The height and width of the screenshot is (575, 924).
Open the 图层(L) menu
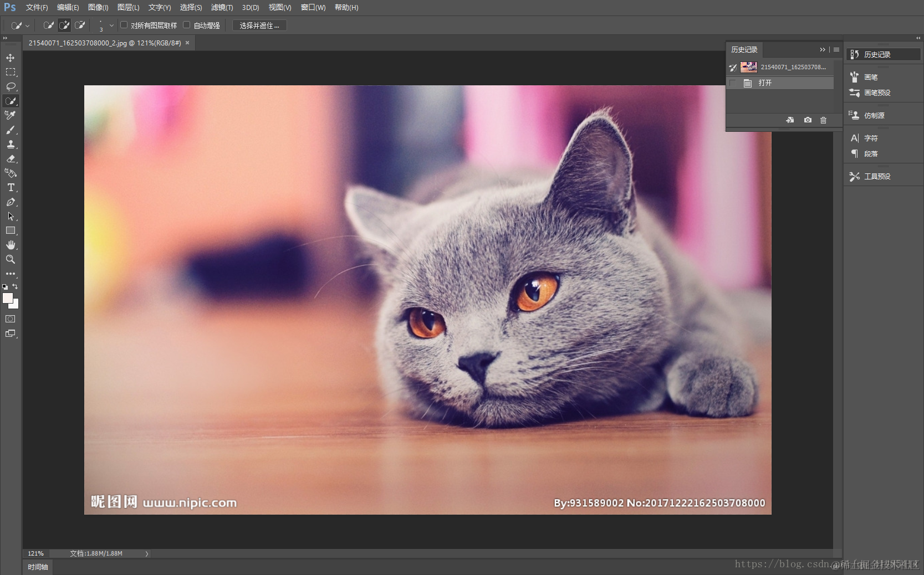(x=128, y=7)
